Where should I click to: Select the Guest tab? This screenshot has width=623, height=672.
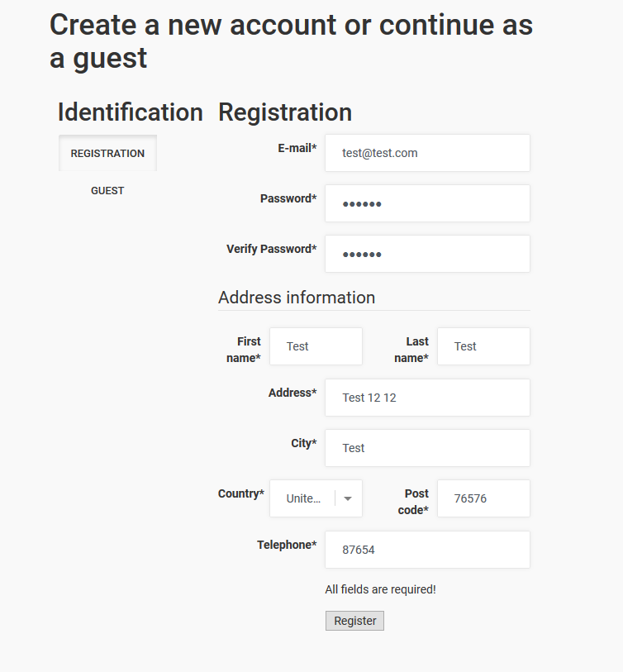pos(107,191)
